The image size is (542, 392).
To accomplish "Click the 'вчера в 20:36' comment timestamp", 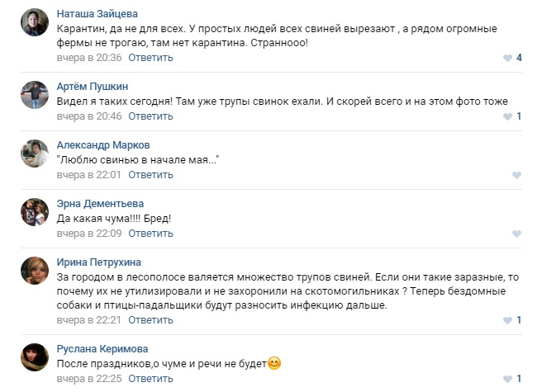I will tap(88, 58).
